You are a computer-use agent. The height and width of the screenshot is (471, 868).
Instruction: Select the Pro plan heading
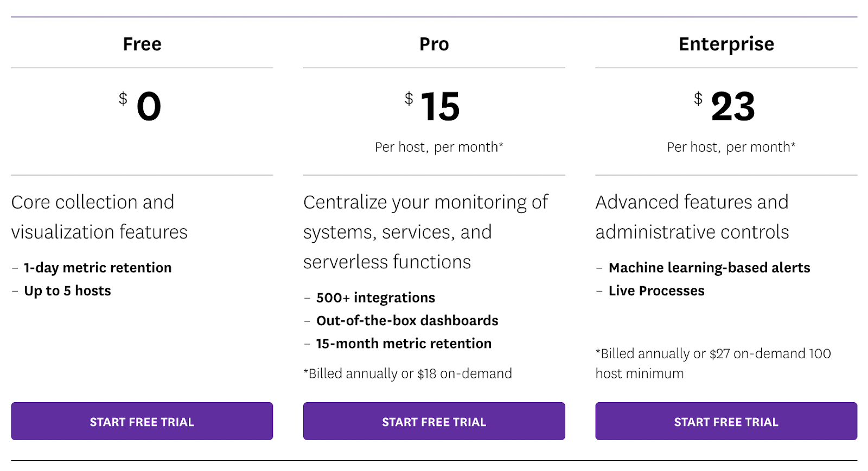pos(434,44)
